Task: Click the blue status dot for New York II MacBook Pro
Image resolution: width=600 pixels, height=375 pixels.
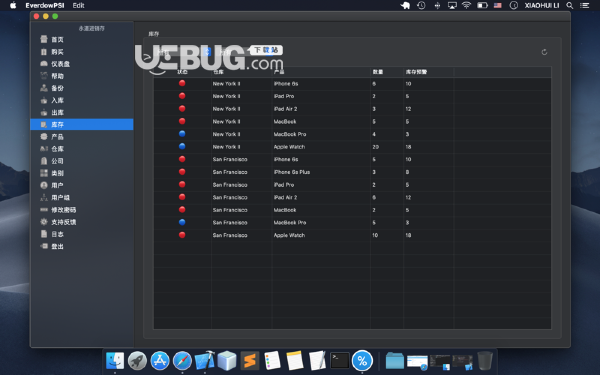Action: click(x=182, y=134)
